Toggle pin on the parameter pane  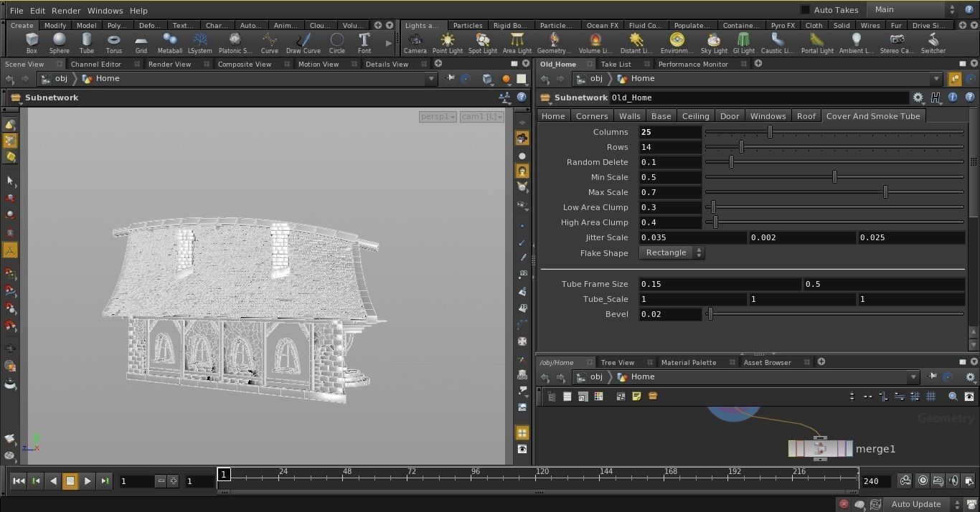coord(955,79)
